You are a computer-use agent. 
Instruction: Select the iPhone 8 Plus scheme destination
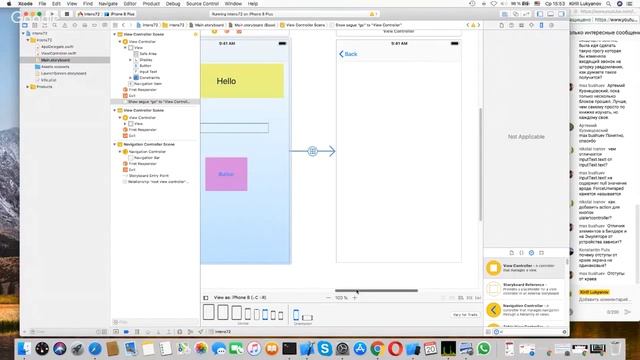coord(120,14)
